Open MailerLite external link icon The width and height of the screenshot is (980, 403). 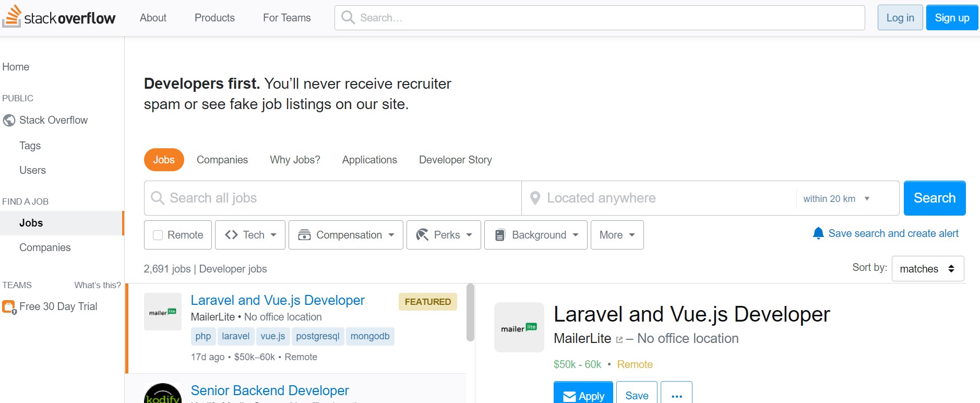coord(619,340)
